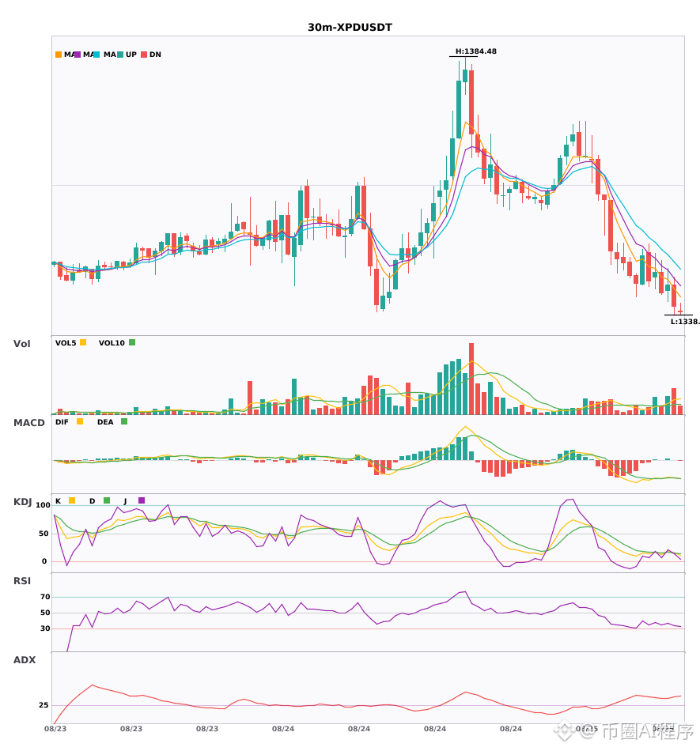The image size is (700, 751).
Task: Click the DIF legend text
Action: (x=62, y=422)
